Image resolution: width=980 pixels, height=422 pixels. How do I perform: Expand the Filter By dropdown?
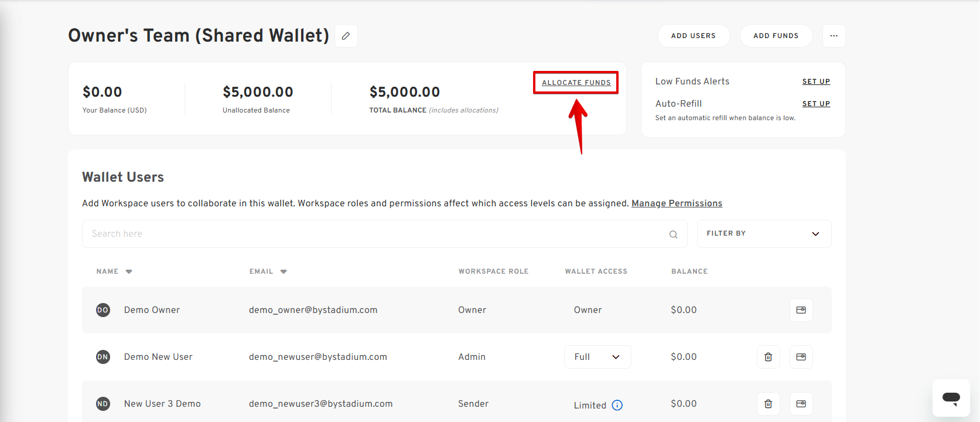click(x=763, y=234)
